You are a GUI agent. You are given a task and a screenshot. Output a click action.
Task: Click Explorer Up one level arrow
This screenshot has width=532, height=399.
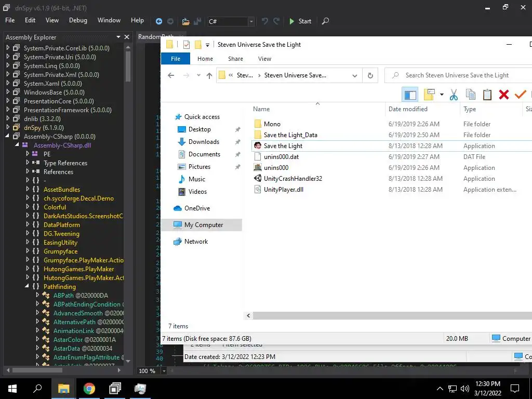coord(209,75)
